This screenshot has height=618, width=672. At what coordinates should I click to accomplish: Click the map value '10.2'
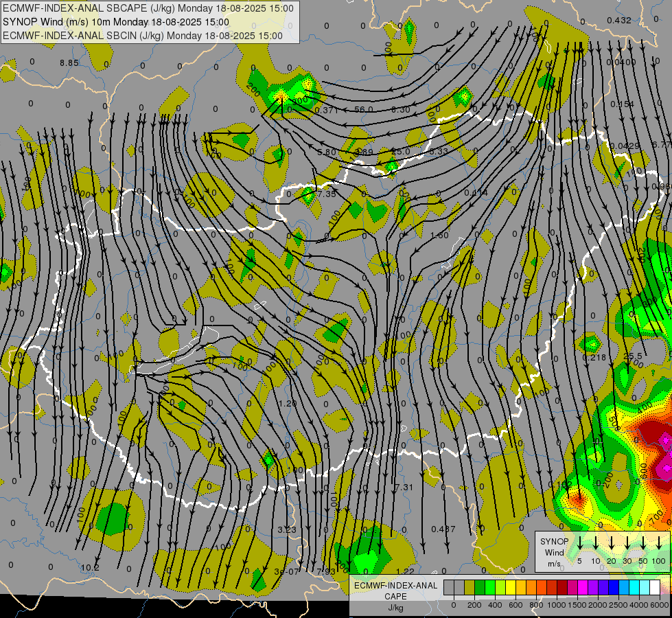click(x=90, y=568)
